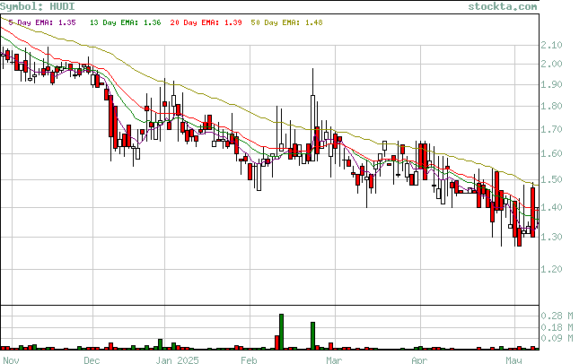
Task: Click the 0.28 M volume axis label
Action: [x=557, y=316]
